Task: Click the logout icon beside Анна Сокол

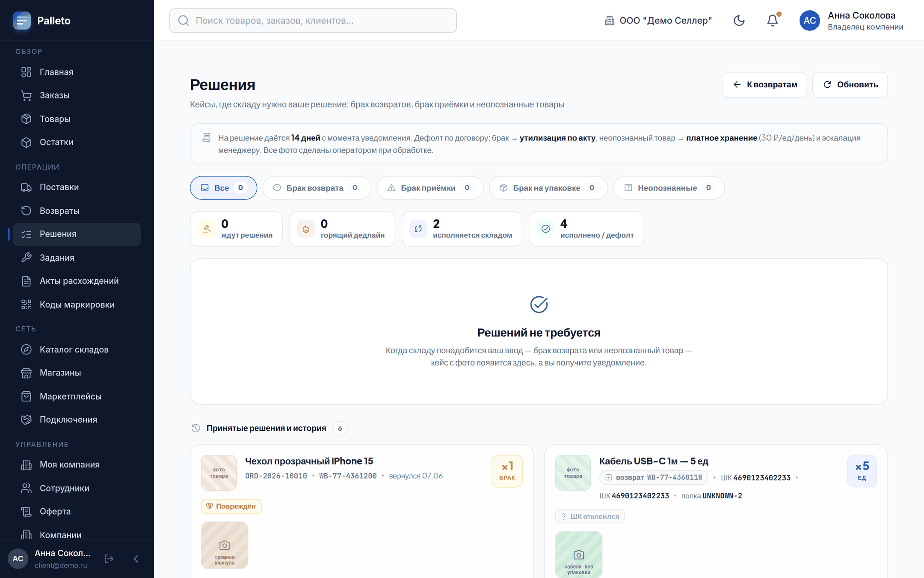Action: [x=109, y=558]
